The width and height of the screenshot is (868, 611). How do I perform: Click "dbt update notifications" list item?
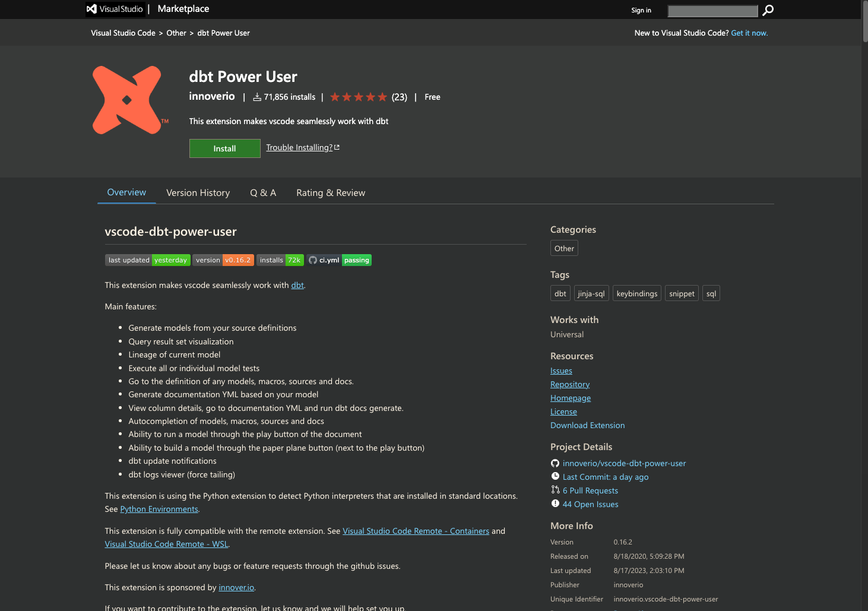(172, 461)
